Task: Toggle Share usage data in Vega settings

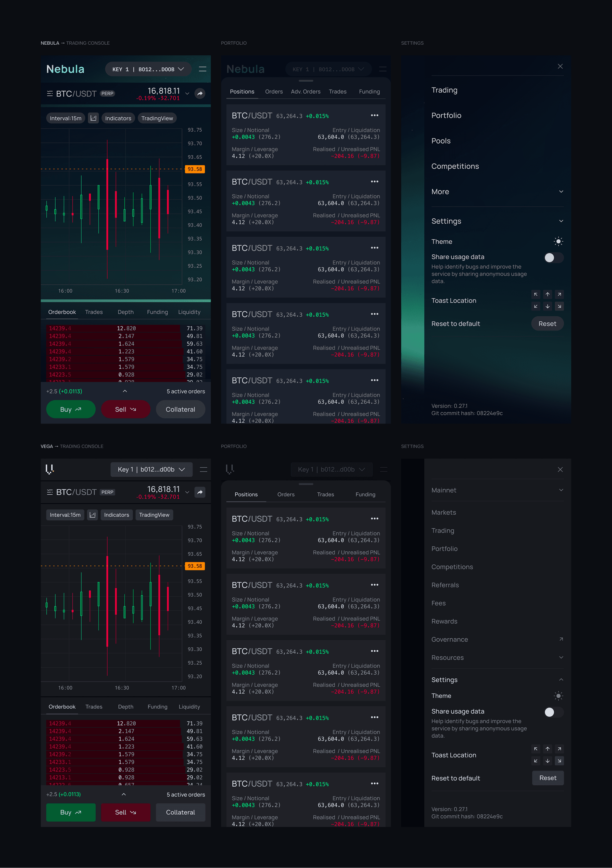Action: [x=553, y=712]
